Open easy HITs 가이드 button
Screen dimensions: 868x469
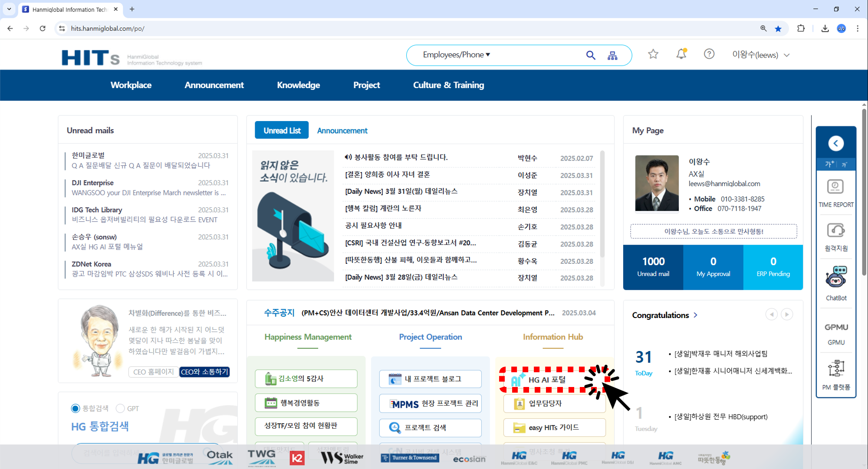[x=554, y=427]
